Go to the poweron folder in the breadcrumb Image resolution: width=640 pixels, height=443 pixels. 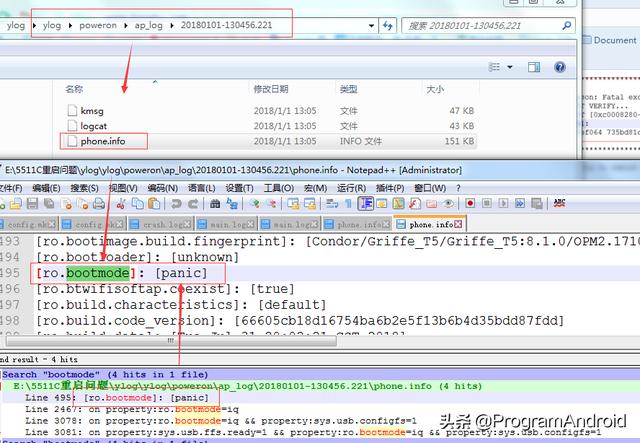click(98, 25)
